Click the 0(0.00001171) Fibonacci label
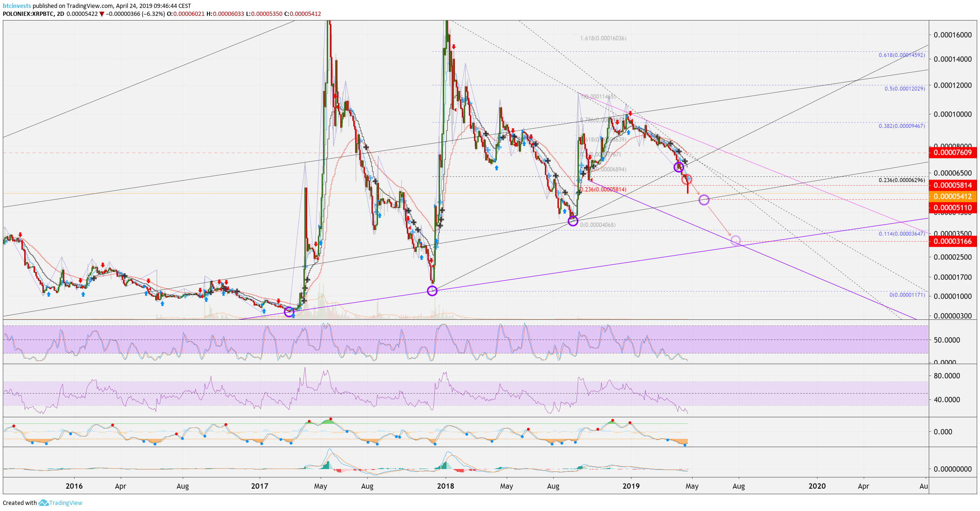Screen dimensions: 980x511 [x=907, y=295]
